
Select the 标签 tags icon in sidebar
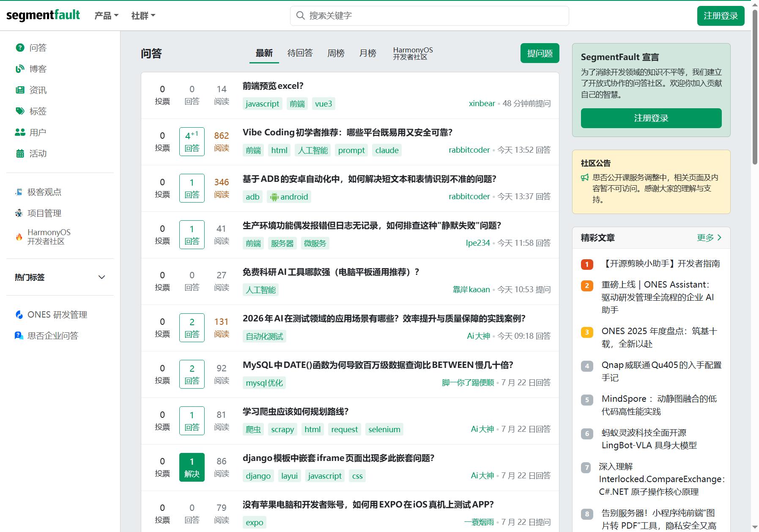click(x=20, y=111)
